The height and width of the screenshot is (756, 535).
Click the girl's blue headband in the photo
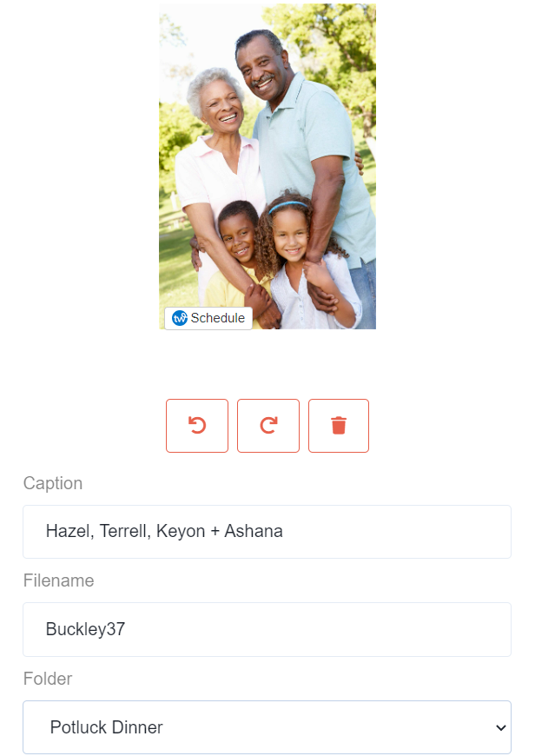(288, 205)
